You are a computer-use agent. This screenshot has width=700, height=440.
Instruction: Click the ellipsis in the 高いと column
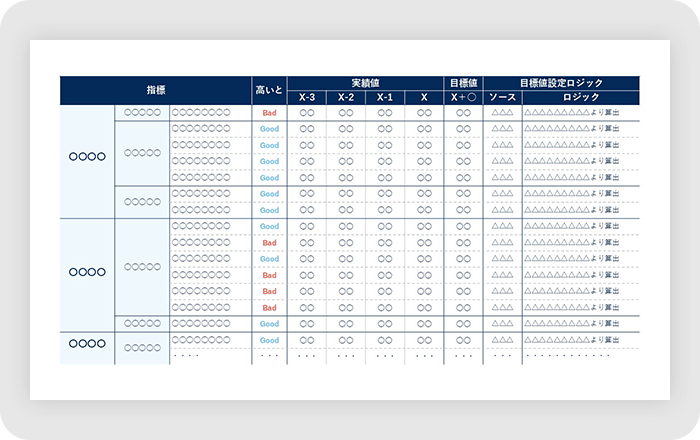269,355
